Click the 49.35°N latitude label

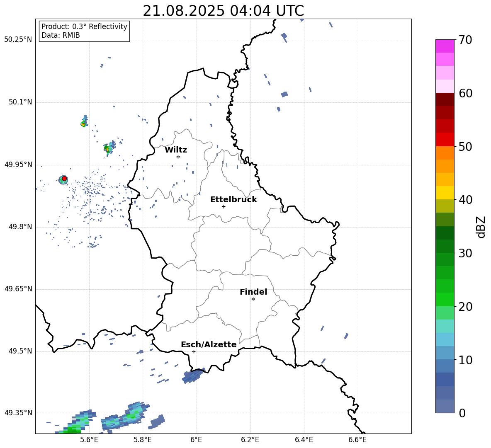pyautogui.click(x=18, y=413)
